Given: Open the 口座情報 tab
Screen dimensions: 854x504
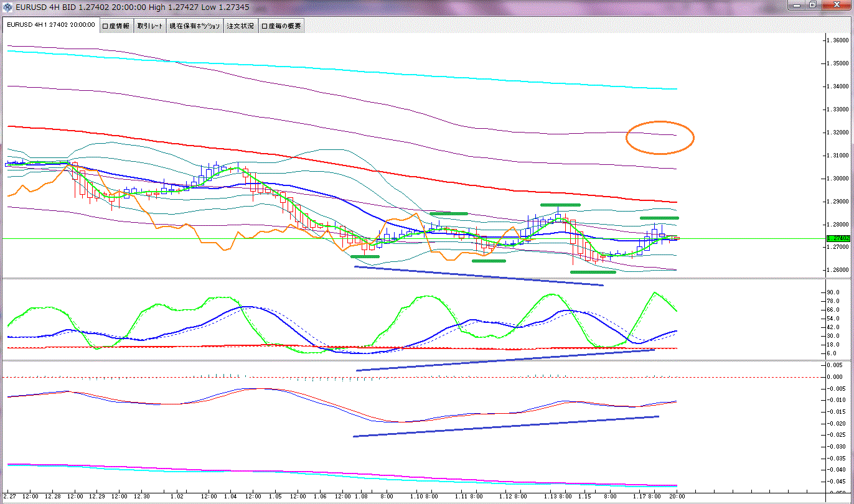Looking at the screenshot, I should pos(116,26).
